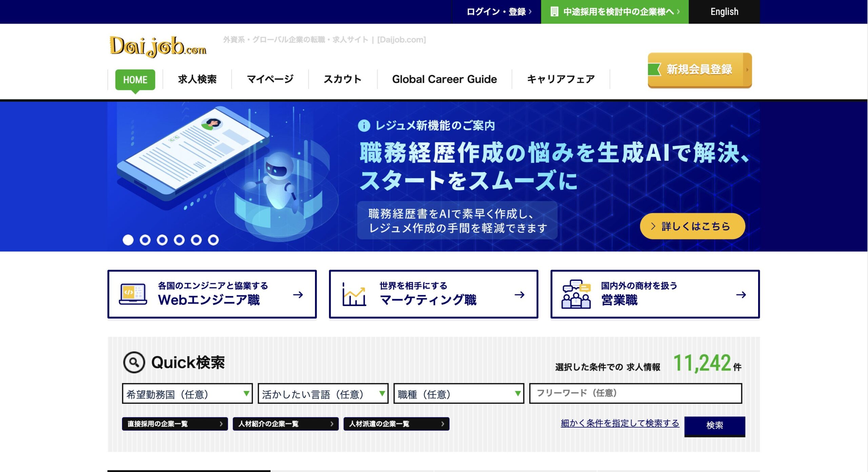Image resolution: width=868 pixels, height=472 pixels.
Task: Click the arrow on the 営業職 card
Action: (741, 295)
